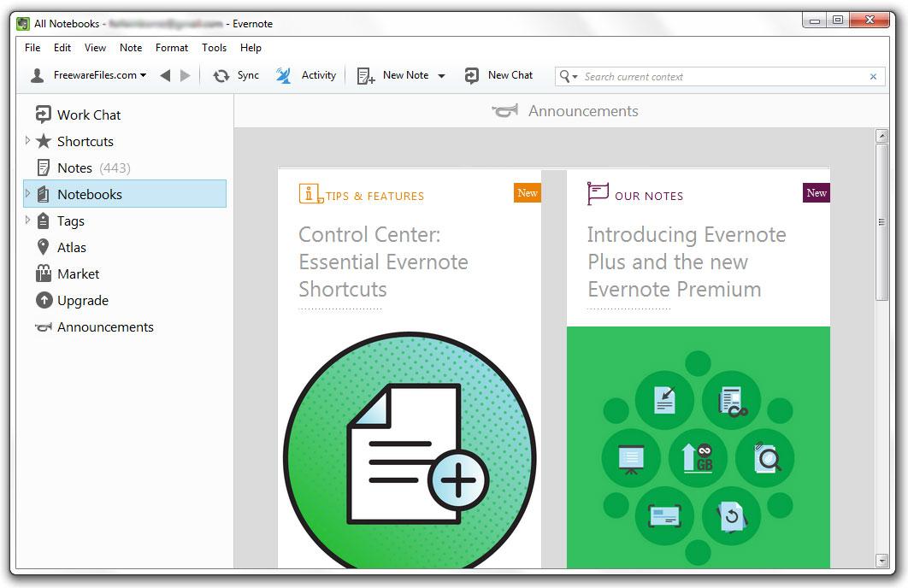
Task: Click the purple New badge
Action: [x=817, y=192]
